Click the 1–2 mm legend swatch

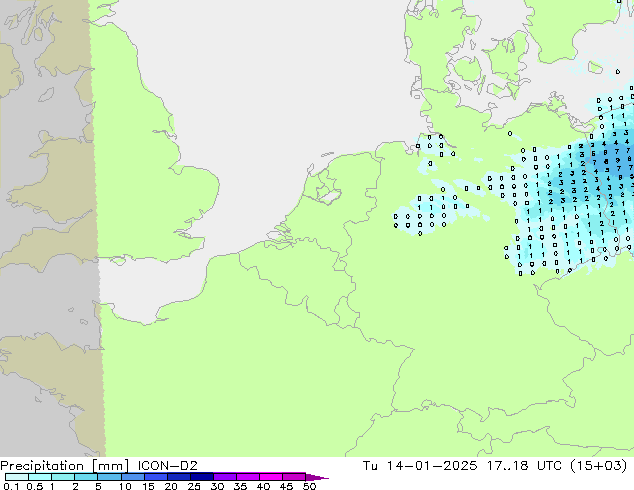(x=63, y=477)
